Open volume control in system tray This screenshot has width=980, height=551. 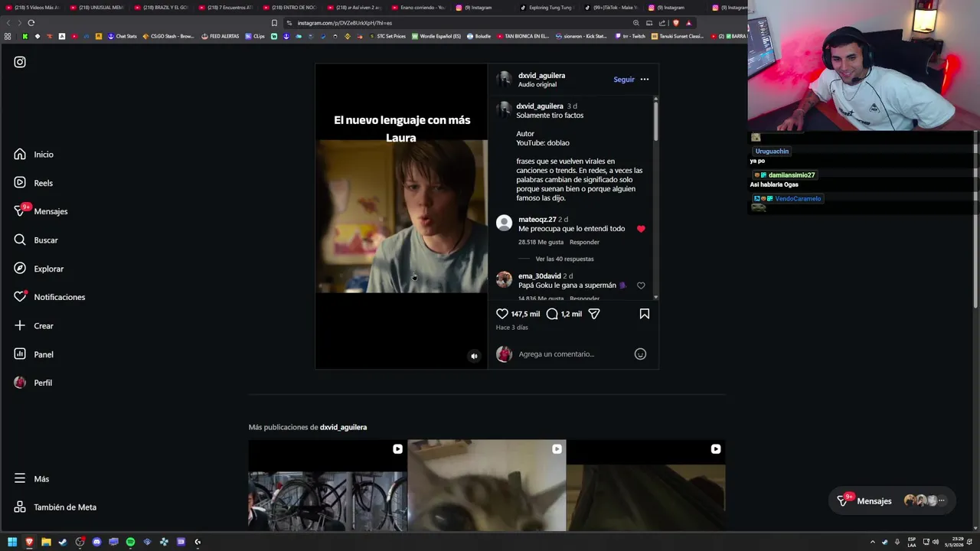(936, 542)
